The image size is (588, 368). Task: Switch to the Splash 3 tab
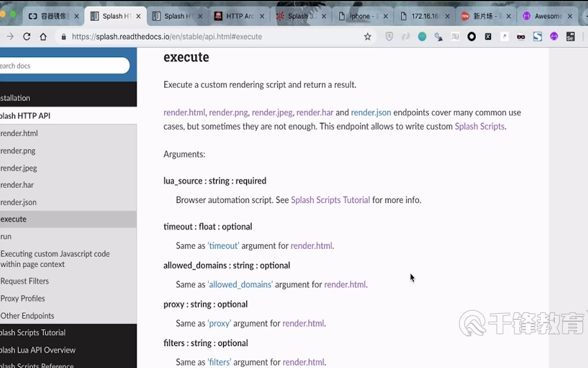click(x=301, y=16)
